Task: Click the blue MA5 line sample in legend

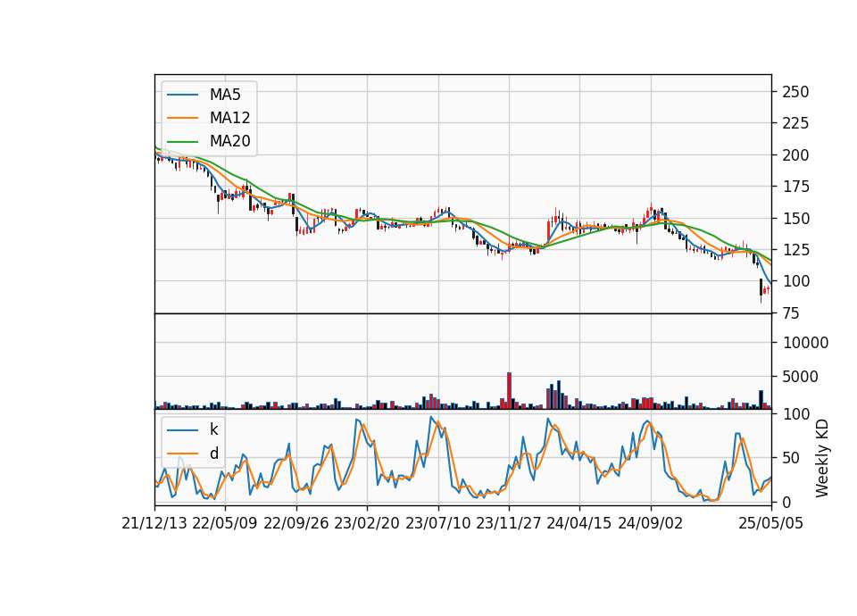Action: 182,95
